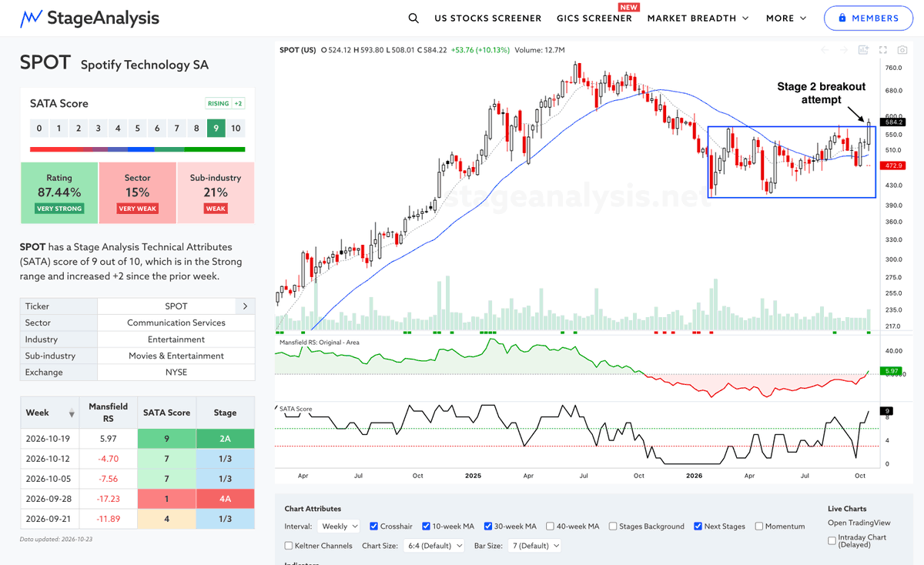Expand the More menu
Image resolution: width=924 pixels, height=565 pixels.
tap(786, 18)
